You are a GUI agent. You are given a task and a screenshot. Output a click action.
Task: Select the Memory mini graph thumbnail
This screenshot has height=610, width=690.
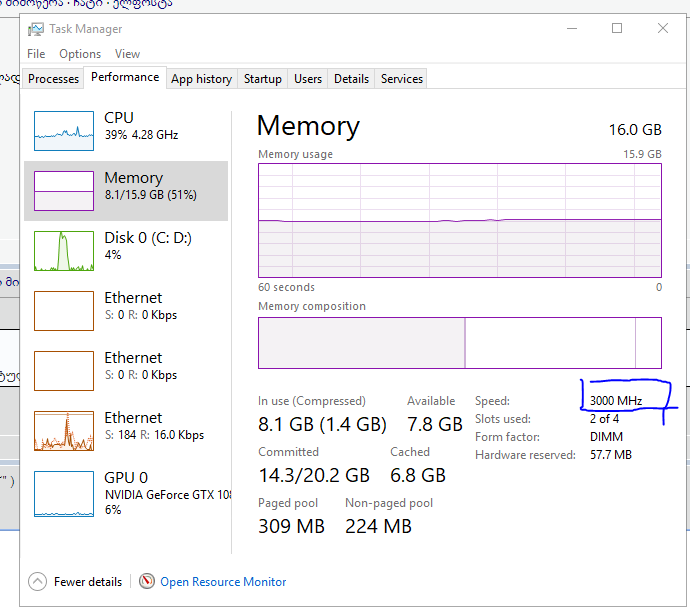point(64,191)
